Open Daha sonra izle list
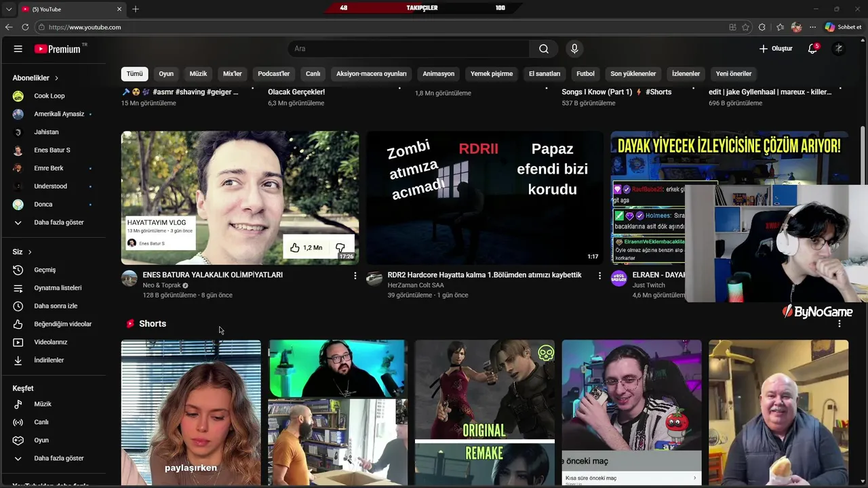The image size is (868, 488). click(54, 306)
